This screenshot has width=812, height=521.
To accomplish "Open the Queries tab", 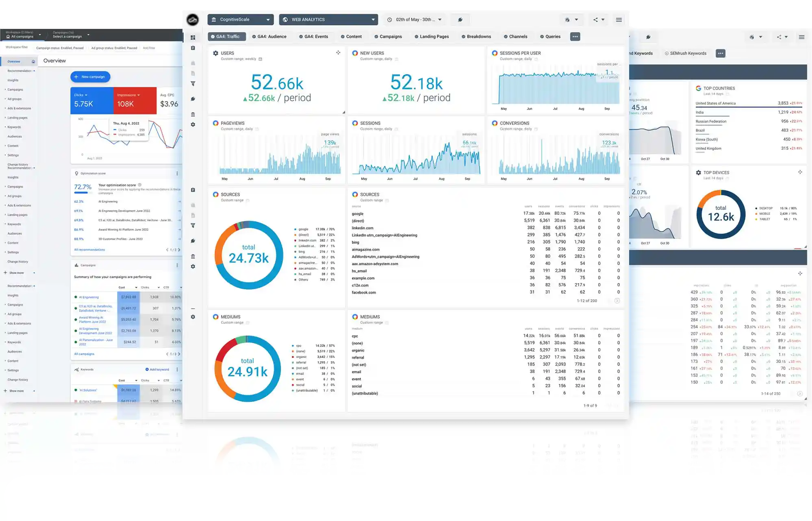I will [550, 37].
